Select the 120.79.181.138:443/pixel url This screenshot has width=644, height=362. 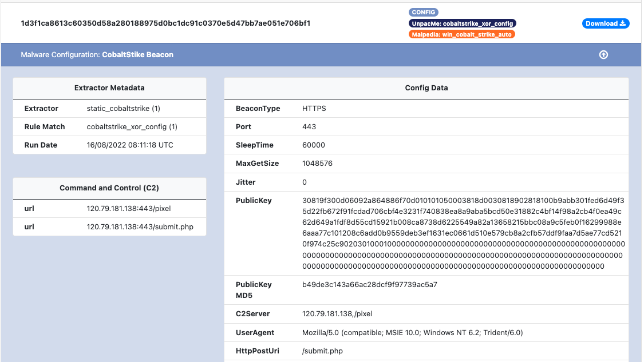[129, 209]
